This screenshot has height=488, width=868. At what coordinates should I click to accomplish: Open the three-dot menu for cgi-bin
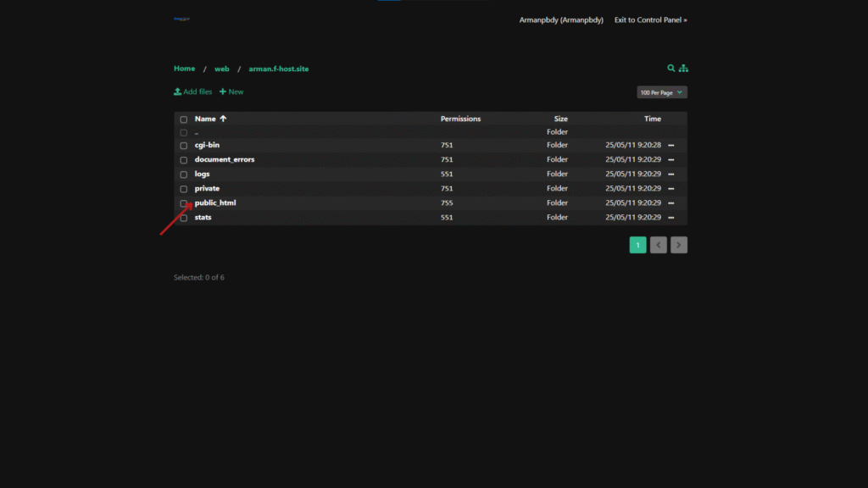coord(670,146)
